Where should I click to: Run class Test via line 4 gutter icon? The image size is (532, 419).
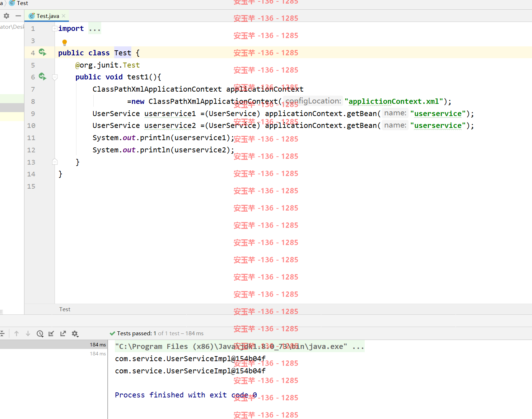click(x=42, y=52)
